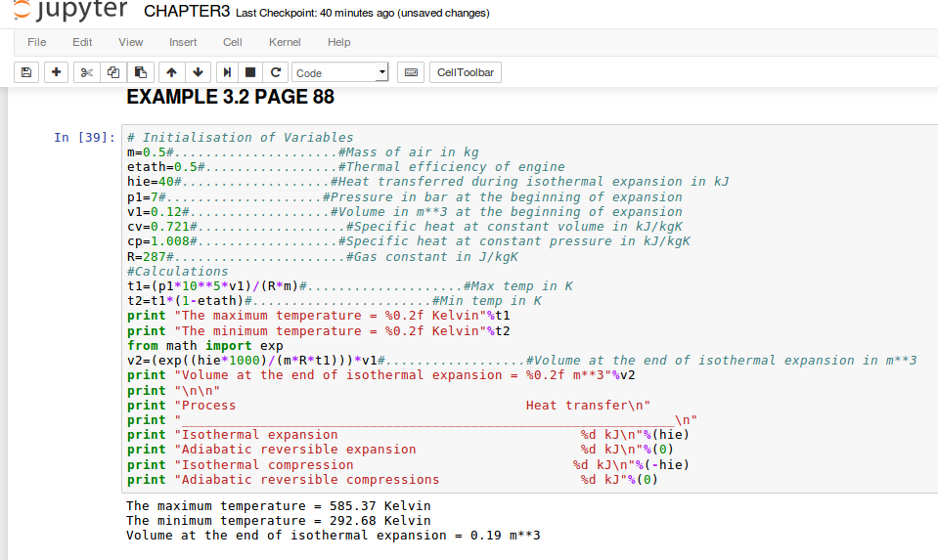Screen dimensions: 938x560
Task: Open the File menu
Action: [37, 42]
